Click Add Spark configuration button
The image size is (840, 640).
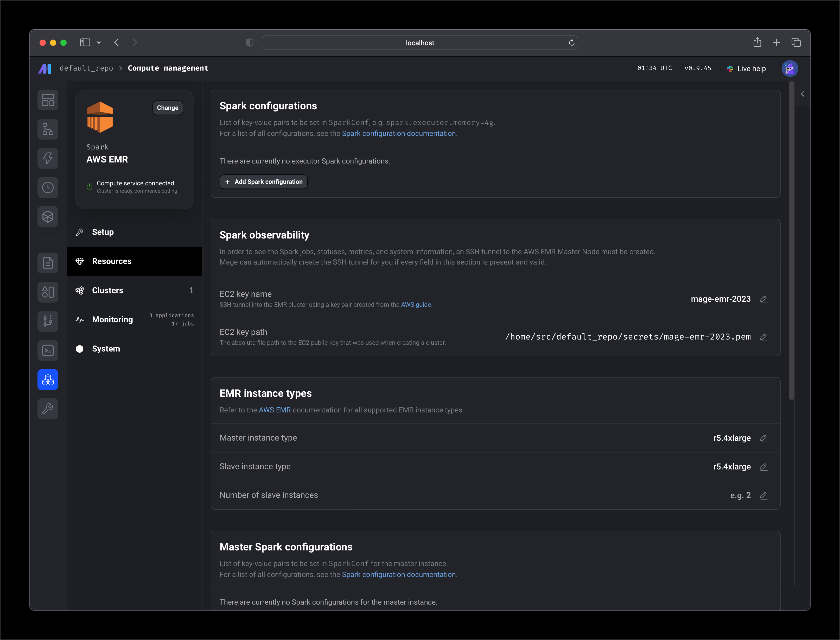pos(264,182)
